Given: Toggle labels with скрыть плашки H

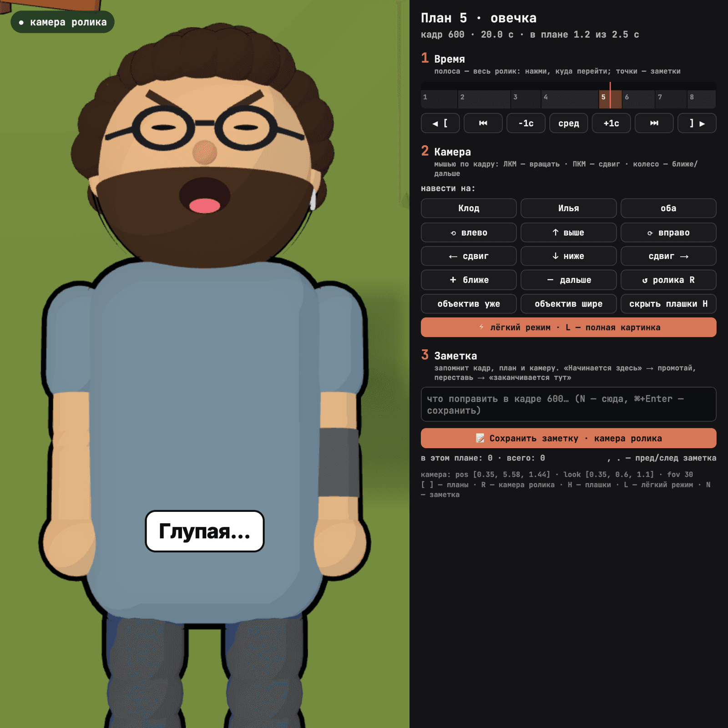Looking at the screenshot, I should [668, 304].
